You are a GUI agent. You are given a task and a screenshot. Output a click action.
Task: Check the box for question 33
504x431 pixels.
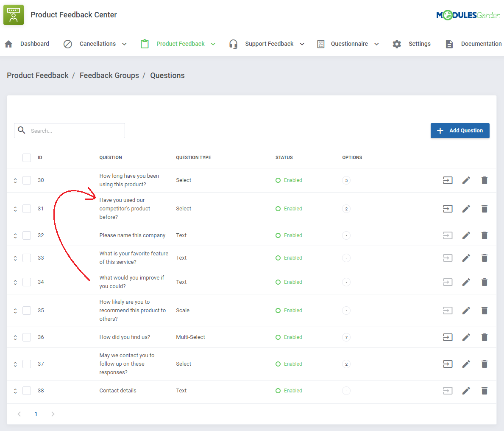coord(27,258)
